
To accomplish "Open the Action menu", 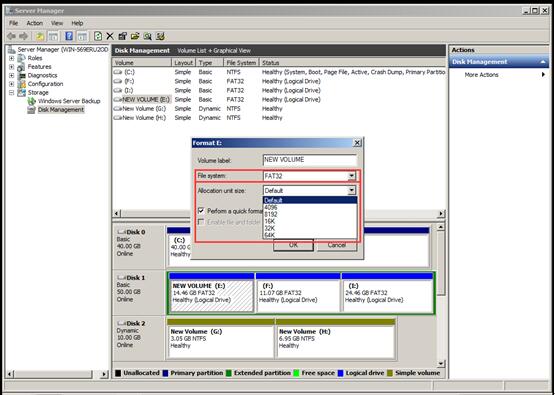I will point(35,23).
